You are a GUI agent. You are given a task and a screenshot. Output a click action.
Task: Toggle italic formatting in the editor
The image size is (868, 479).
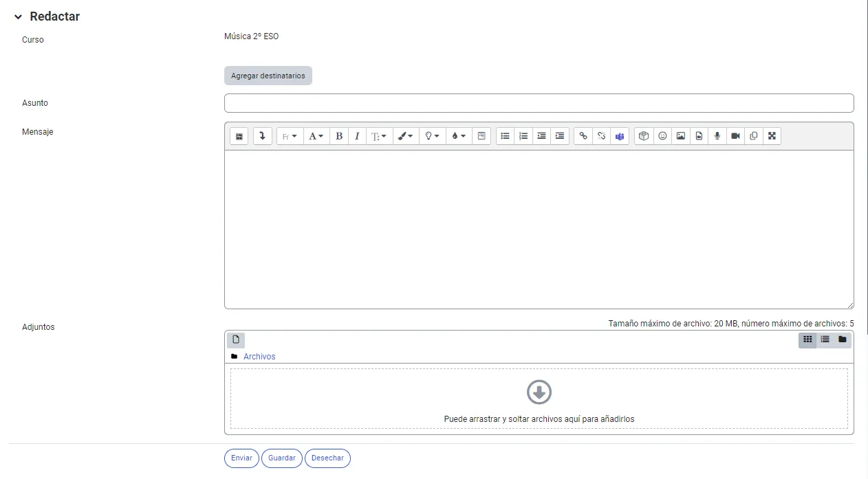pos(357,135)
